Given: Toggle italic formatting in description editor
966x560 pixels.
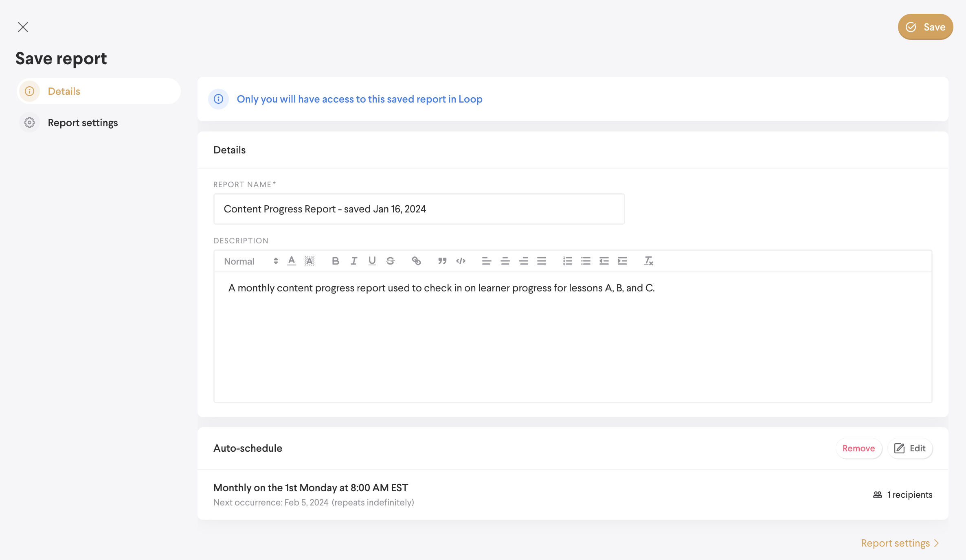Looking at the screenshot, I should (x=354, y=261).
